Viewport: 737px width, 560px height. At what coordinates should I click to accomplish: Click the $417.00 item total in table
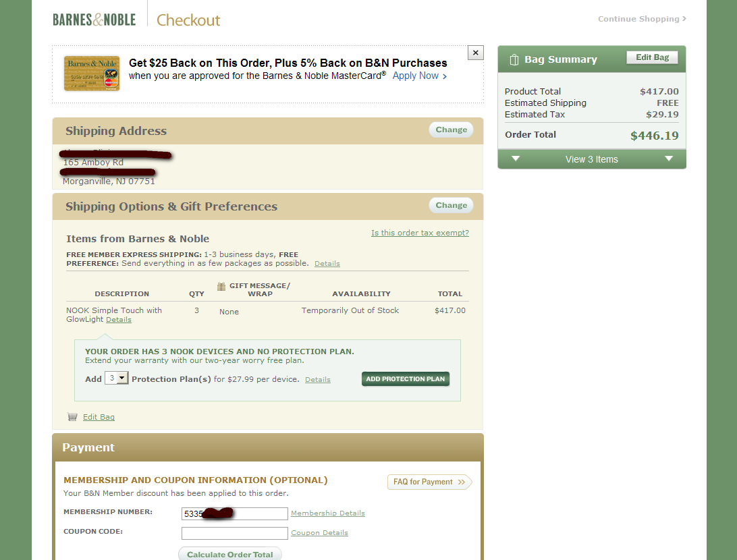click(449, 310)
